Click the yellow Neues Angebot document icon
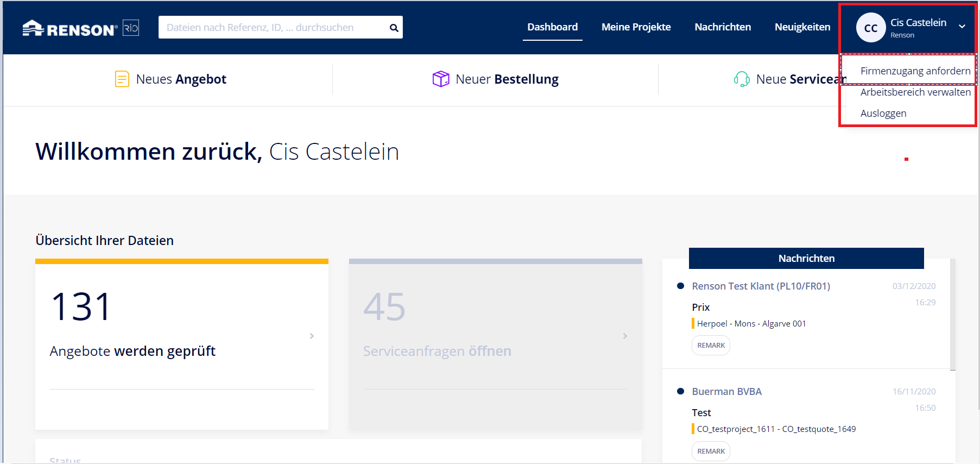 [122, 79]
